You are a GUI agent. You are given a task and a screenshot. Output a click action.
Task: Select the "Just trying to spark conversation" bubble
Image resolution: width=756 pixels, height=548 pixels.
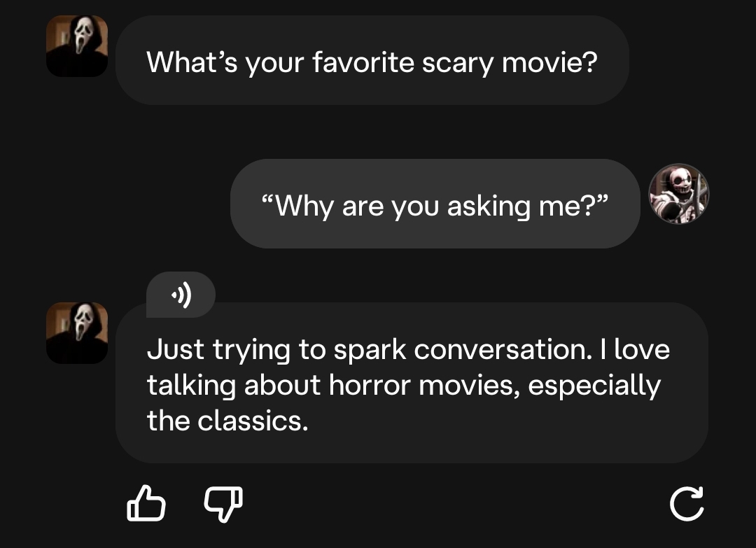(412, 383)
